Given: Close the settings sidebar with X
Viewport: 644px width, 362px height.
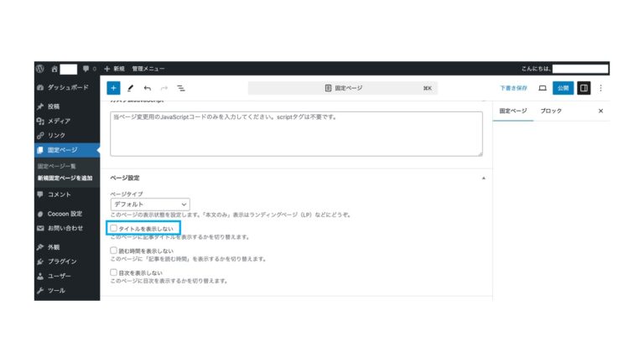Looking at the screenshot, I should [600, 111].
